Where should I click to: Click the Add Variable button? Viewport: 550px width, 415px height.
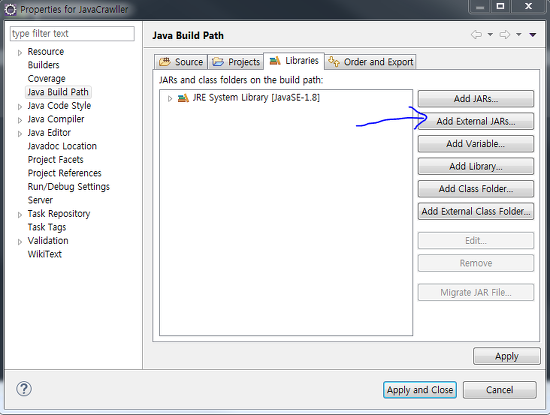pos(476,143)
